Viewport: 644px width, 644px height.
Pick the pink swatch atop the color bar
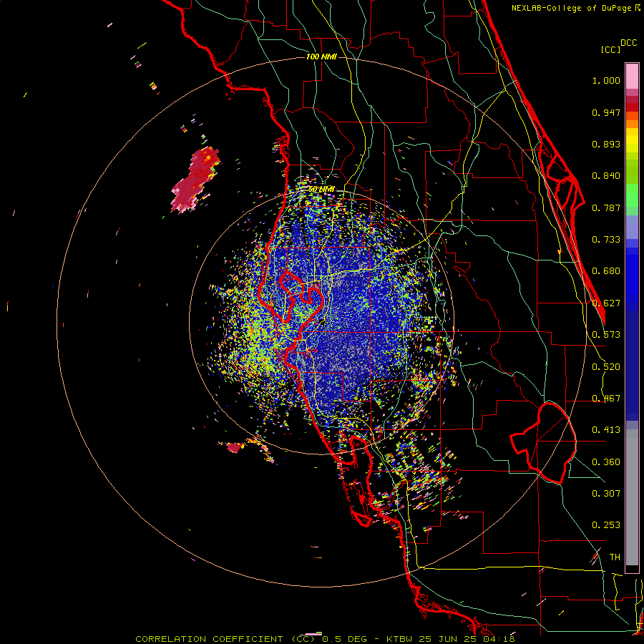[632, 77]
